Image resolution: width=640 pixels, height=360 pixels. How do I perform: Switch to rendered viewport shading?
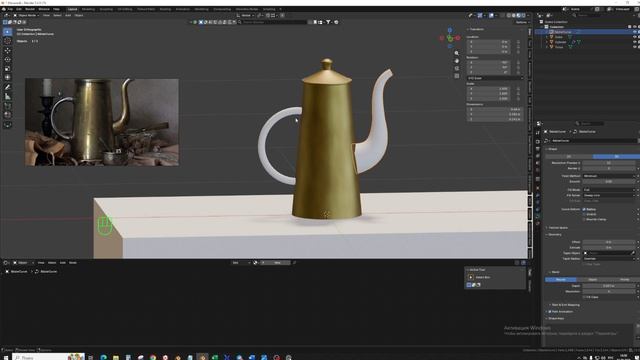click(523, 16)
